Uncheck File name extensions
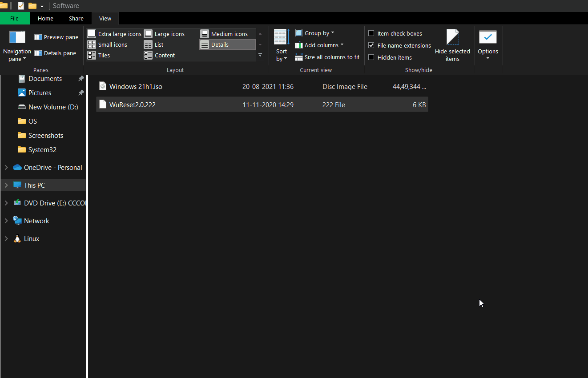588x378 pixels. point(371,45)
